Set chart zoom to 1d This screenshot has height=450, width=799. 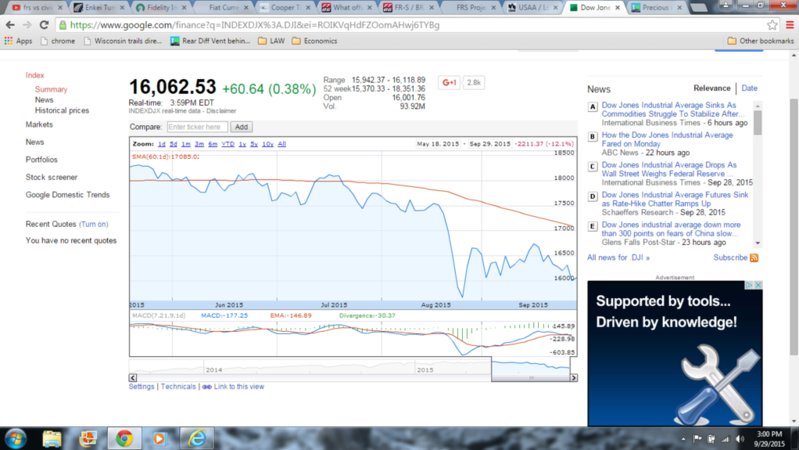point(162,144)
